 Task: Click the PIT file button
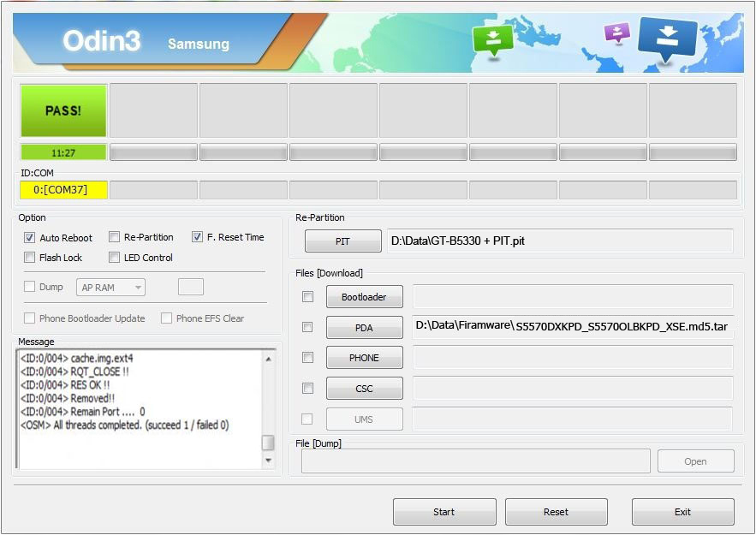342,241
